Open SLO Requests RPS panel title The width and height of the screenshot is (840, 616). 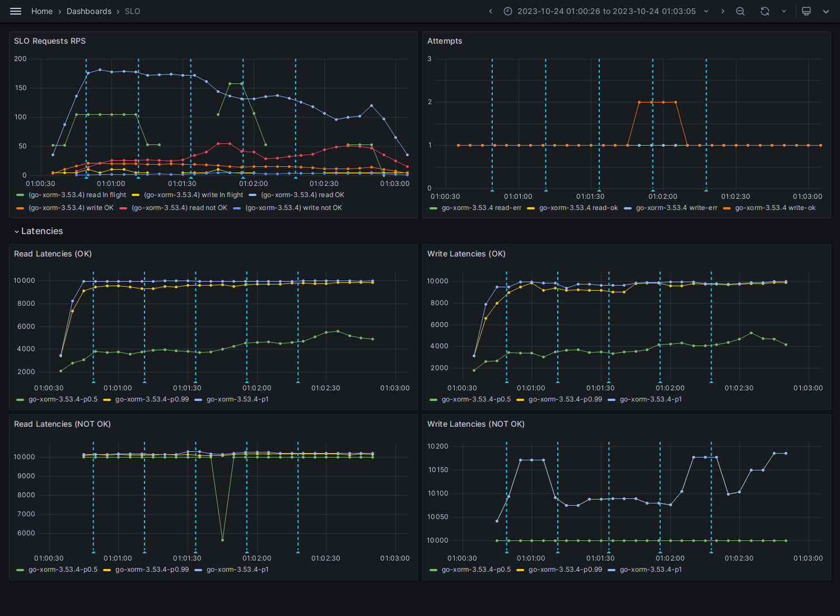[x=50, y=41]
